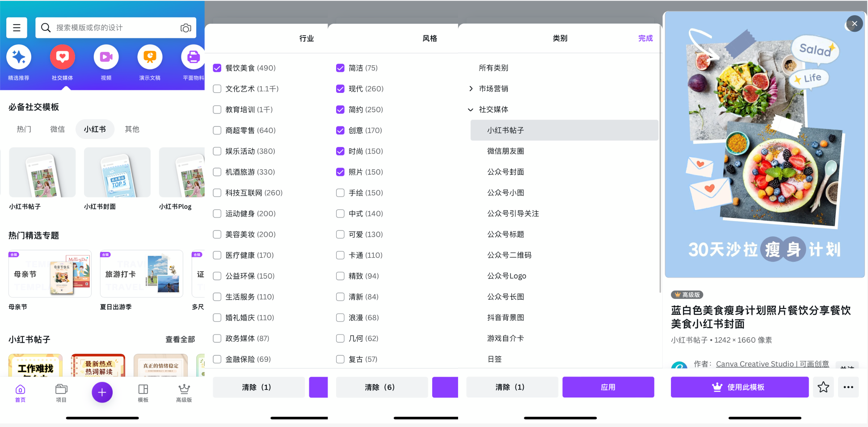This screenshot has width=868, height=427.
Task: Select the 夏日出游季 travel thumbnail
Action: [x=141, y=273]
